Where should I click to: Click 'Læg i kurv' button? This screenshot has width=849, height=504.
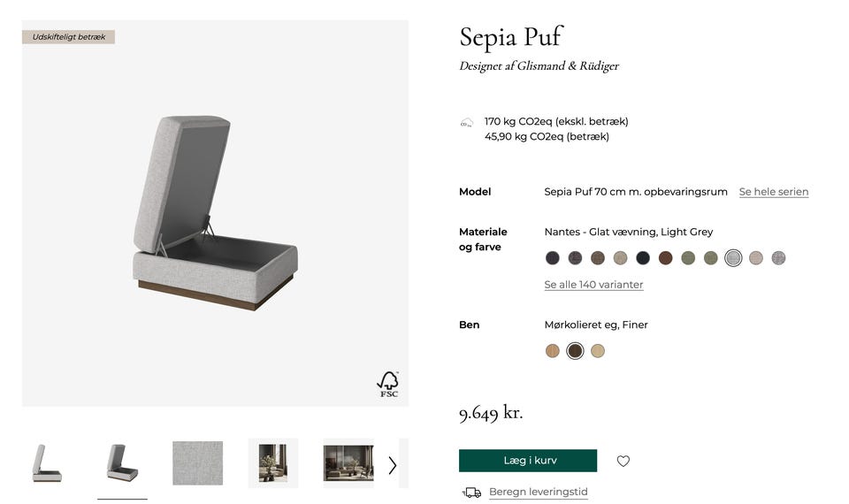point(528,461)
